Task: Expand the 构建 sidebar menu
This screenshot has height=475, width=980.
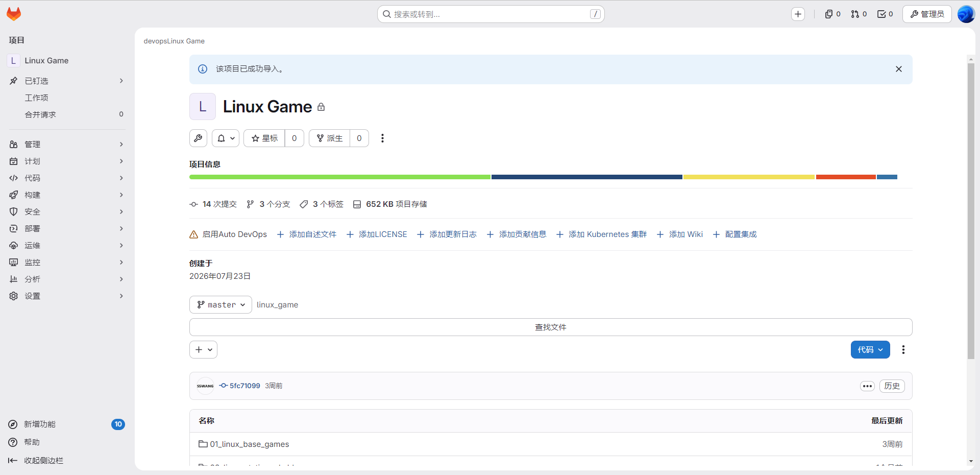Action: pos(67,195)
